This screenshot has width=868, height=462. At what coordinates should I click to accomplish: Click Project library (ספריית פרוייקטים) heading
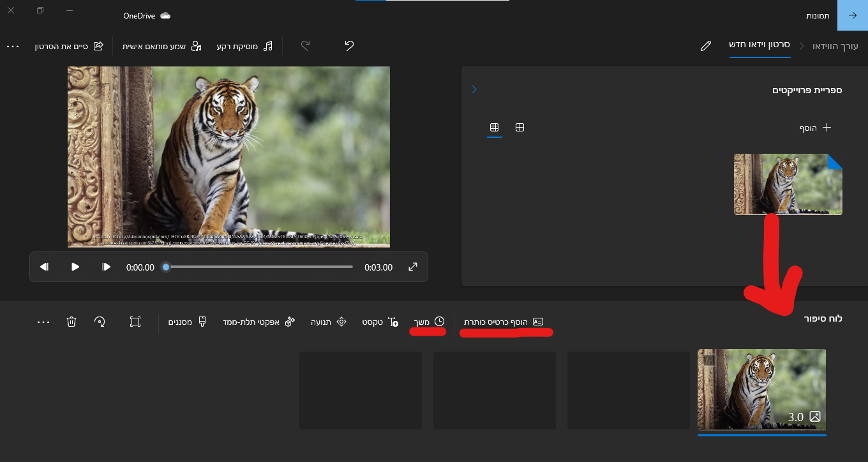coord(807,90)
